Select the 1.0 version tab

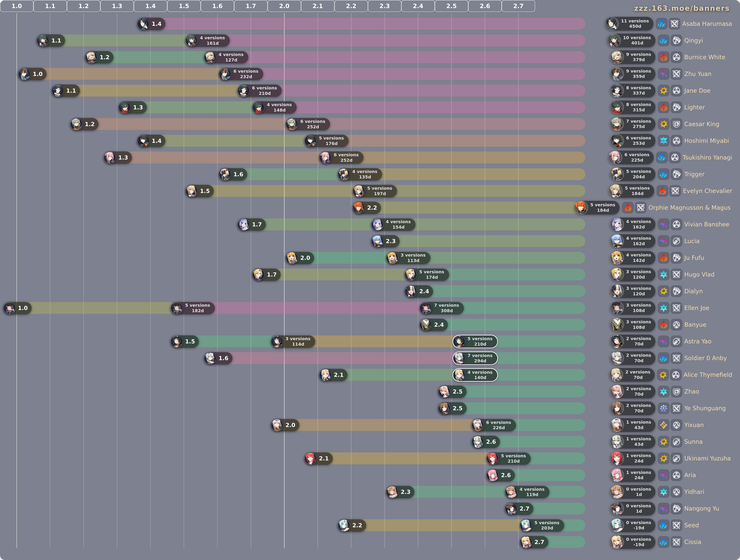click(x=17, y=6)
